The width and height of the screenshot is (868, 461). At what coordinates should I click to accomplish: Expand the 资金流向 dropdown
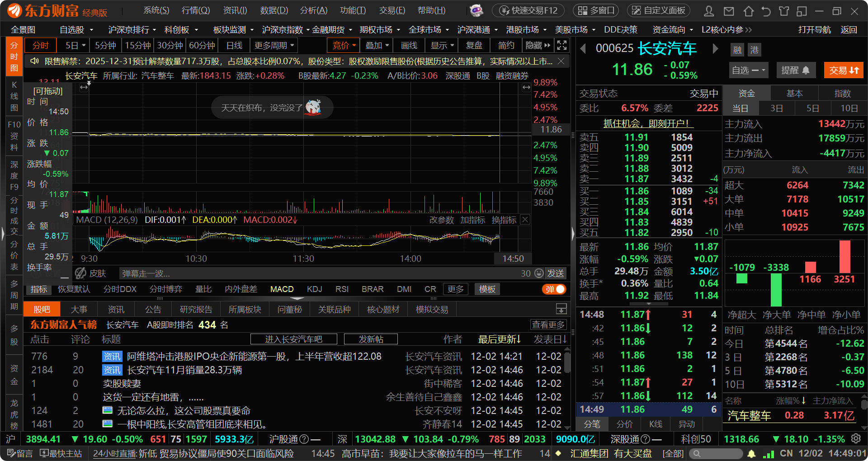coord(673,30)
